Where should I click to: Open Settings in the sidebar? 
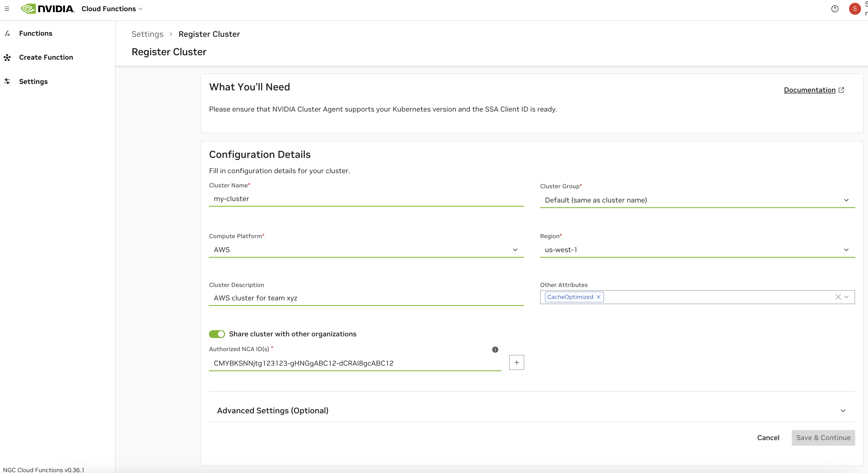tap(33, 81)
